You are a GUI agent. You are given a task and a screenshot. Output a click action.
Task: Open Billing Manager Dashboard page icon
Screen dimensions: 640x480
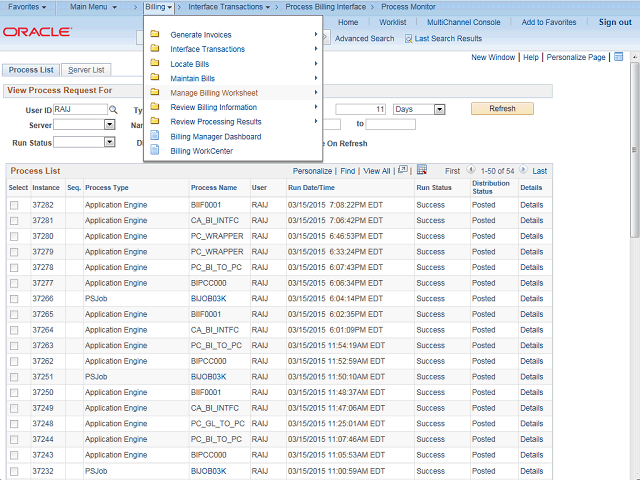(155, 136)
